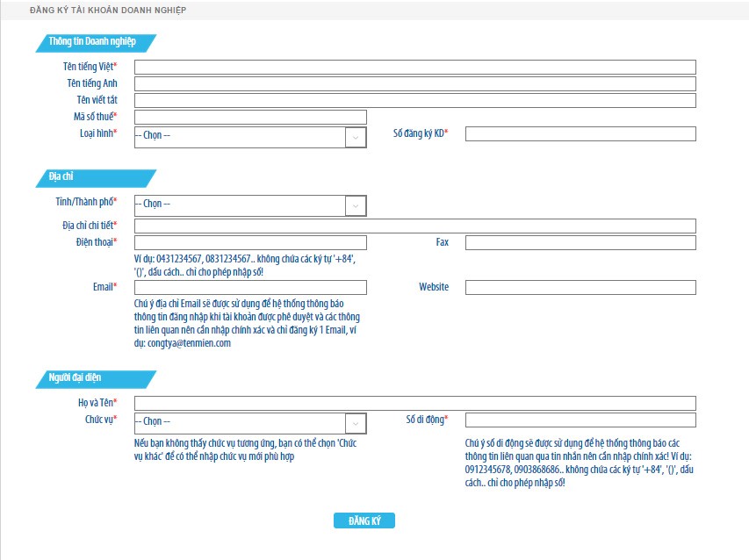Click the Số đăng ký KD field
Screen dimensions: 749x560
pos(580,133)
